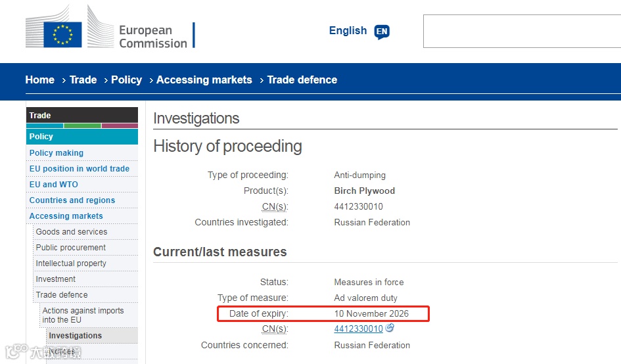Go to Home in the breadcrumb

coord(39,80)
